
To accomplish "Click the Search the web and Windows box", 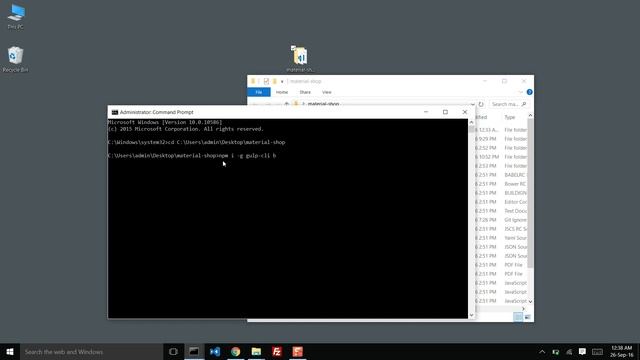I will [x=92, y=351].
